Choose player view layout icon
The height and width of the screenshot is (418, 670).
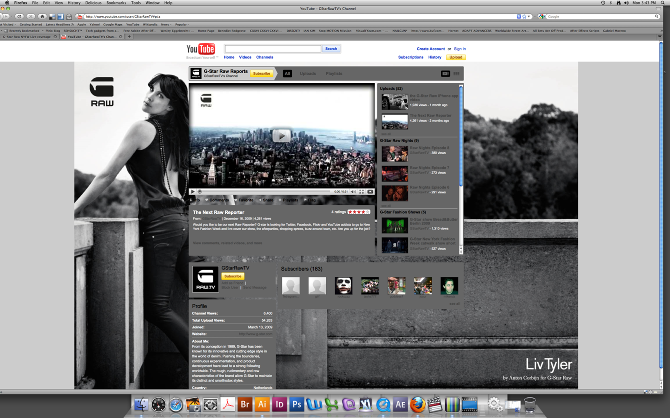click(445, 74)
